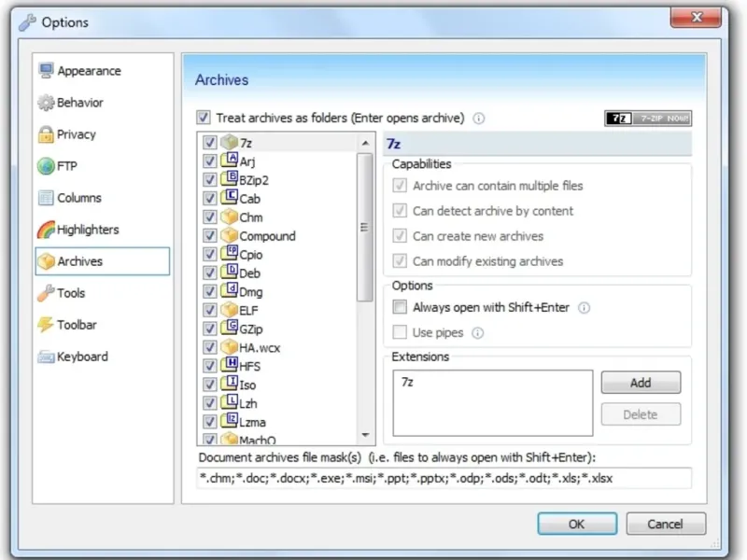Click archive list scroll up arrow
747x560 pixels.
[365, 143]
